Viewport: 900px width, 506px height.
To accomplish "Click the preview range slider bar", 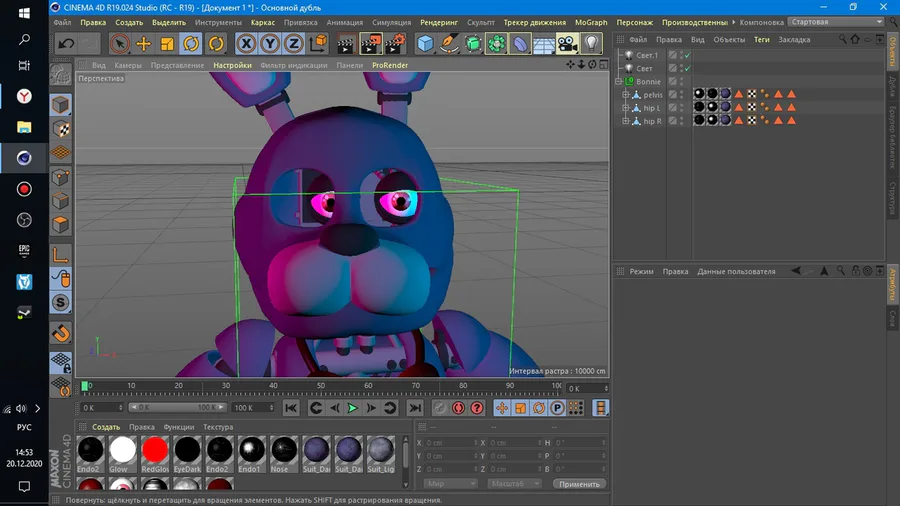I will point(178,407).
